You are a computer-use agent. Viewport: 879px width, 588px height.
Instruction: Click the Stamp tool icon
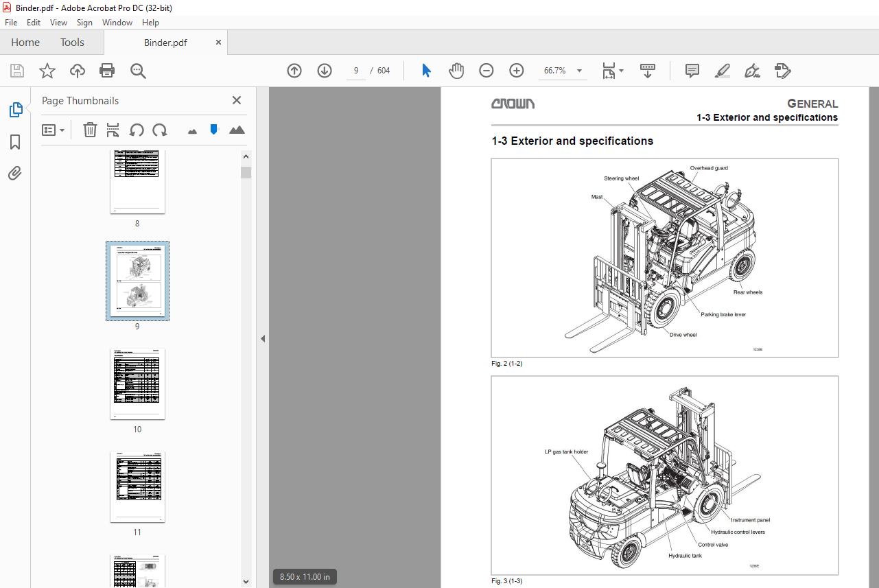[783, 71]
